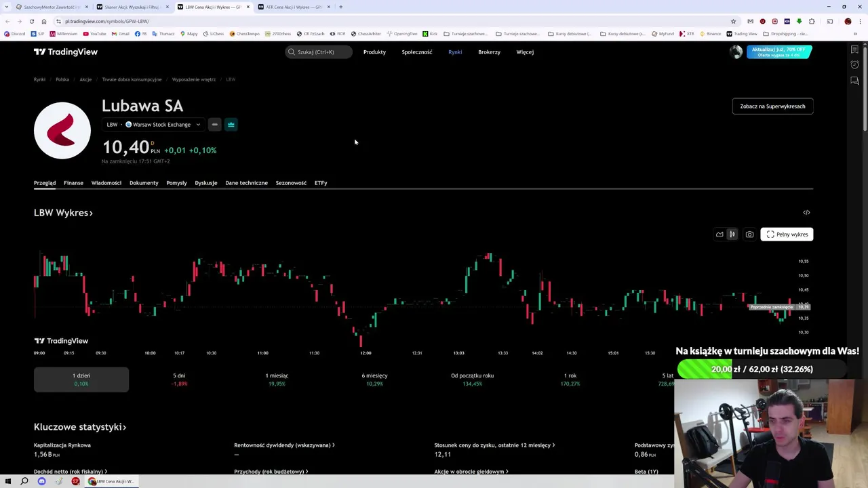The height and width of the screenshot is (488, 868).
Task: Open the Windows Start menu
Action: coord(8,481)
